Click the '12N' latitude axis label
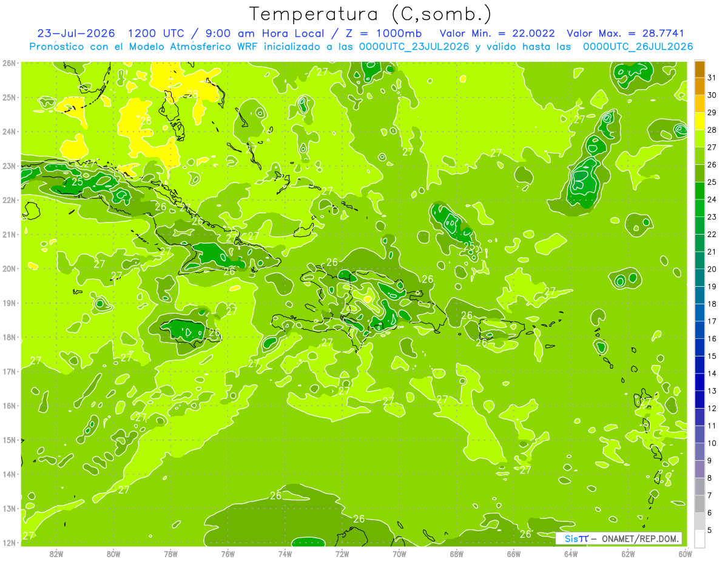This screenshot has width=728, height=562. tap(8, 543)
